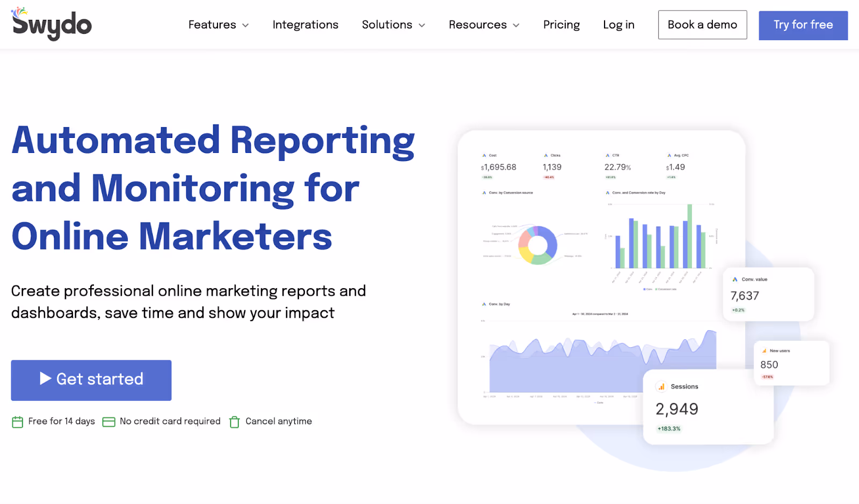Click the CTR value 22.79%
The image size is (859, 504).
point(617,167)
